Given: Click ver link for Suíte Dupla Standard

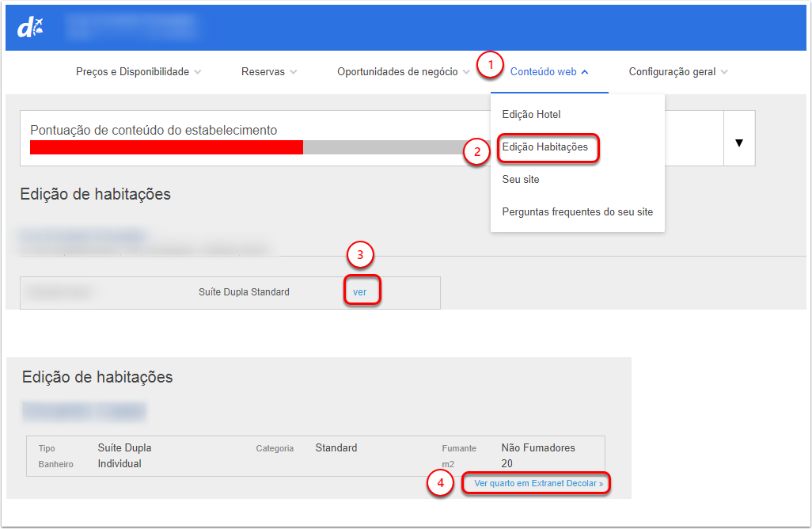Looking at the screenshot, I should point(360,292).
